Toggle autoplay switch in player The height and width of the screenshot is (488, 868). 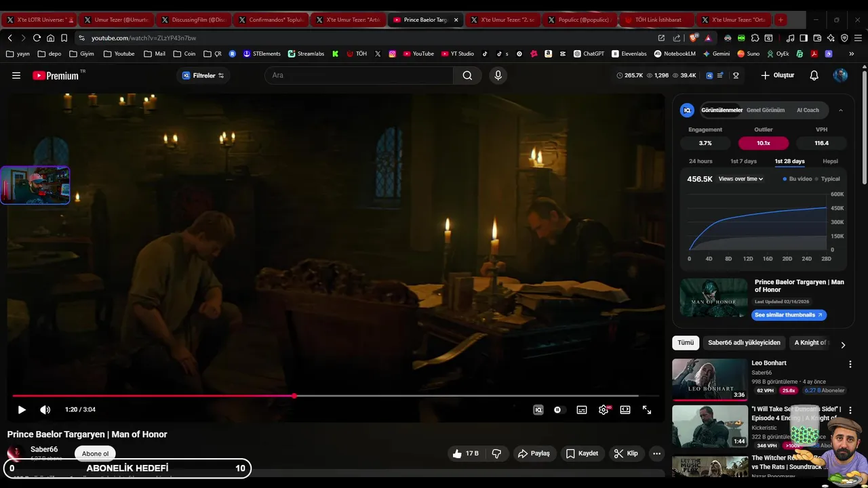(557, 409)
